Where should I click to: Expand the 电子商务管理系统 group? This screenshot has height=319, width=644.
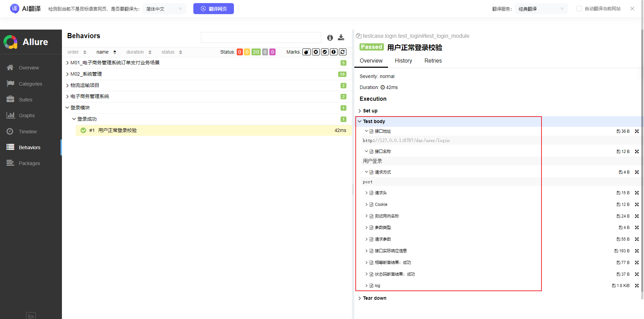pos(206,97)
